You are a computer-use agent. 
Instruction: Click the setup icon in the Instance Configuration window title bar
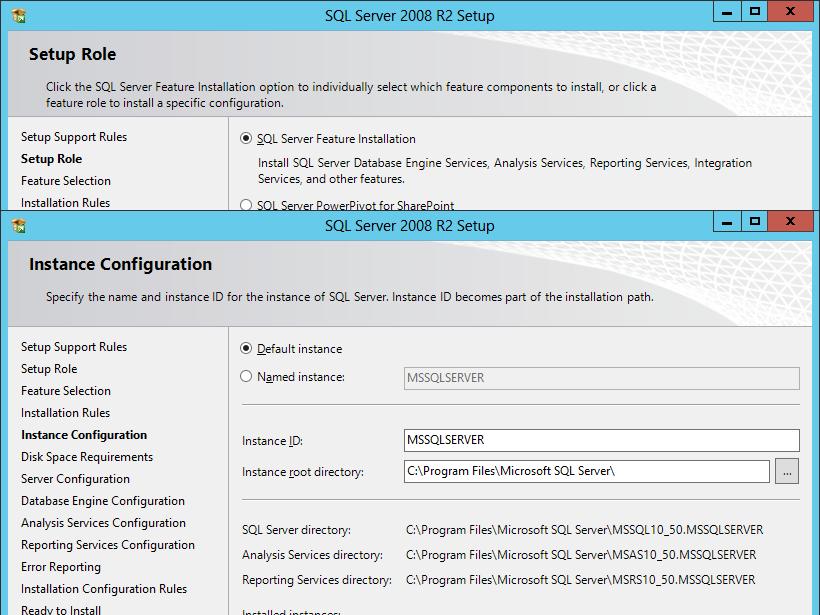[19, 226]
